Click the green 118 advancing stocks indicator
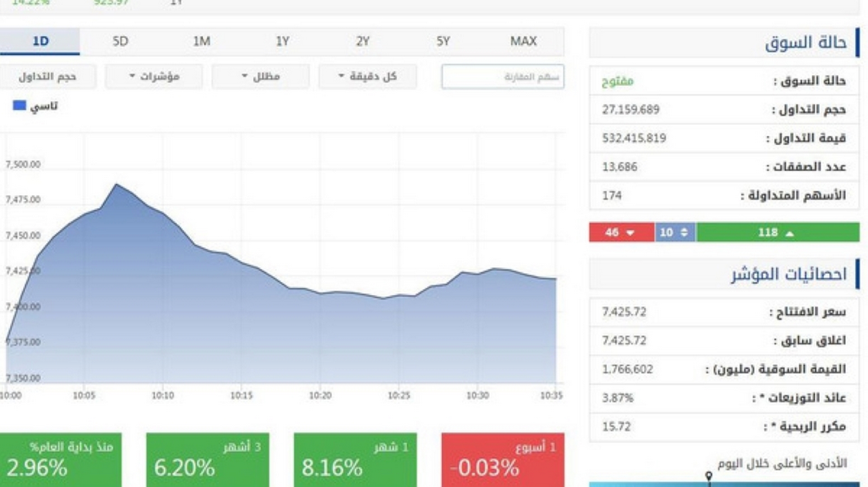 (777, 232)
